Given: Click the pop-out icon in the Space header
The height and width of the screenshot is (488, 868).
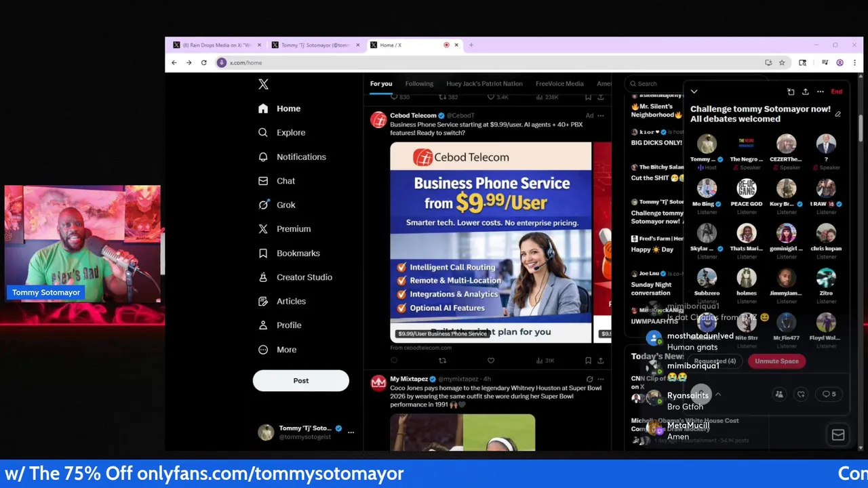Looking at the screenshot, I should [x=791, y=91].
